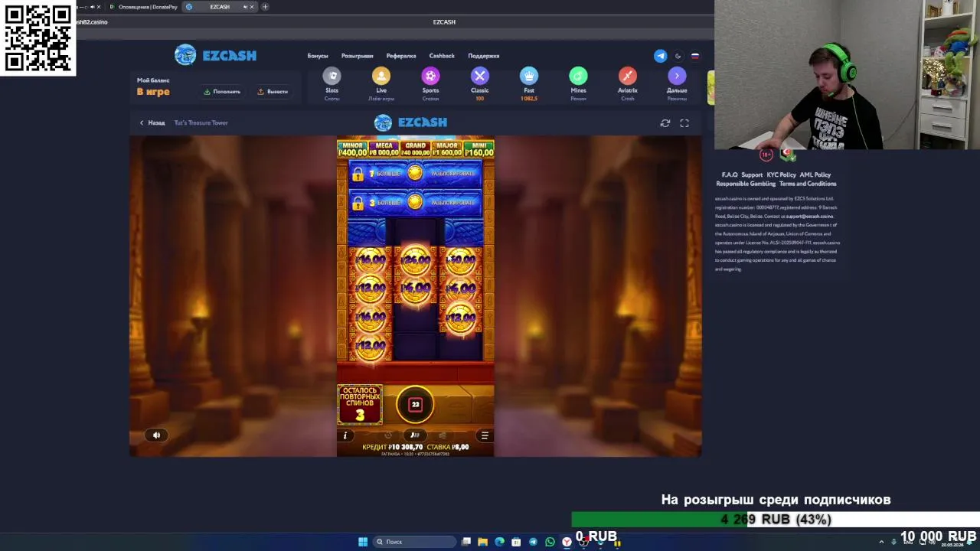980x551 pixels.
Task: Show hidden system tray icons
Action: pos(881,542)
